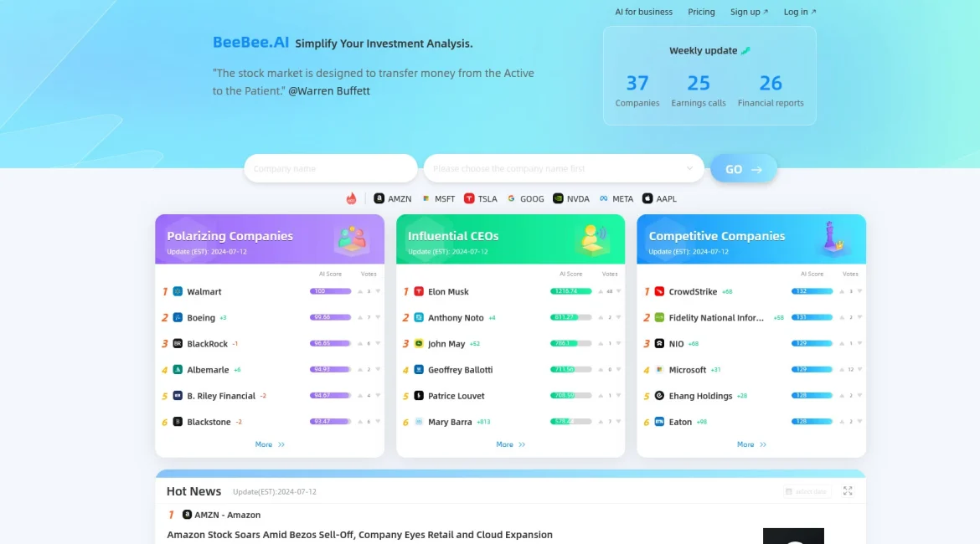Go to Log in
Viewport: 980px width, 544px height.
point(800,12)
